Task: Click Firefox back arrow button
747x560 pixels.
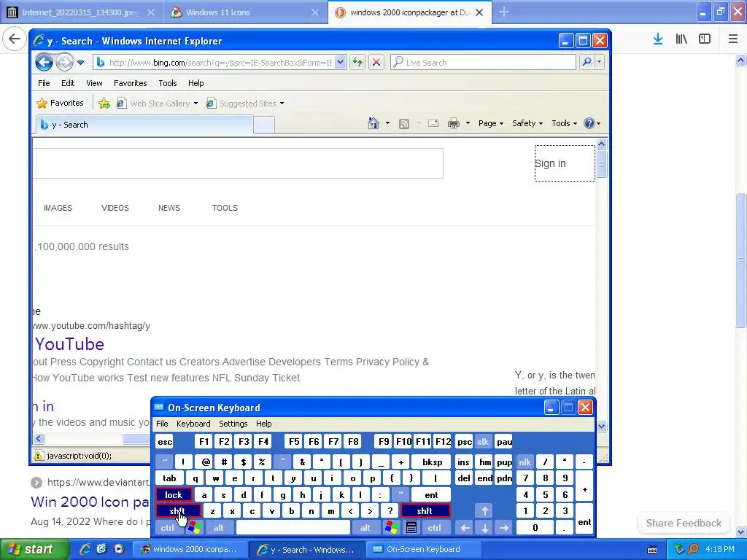Action: click(x=15, y=39)
